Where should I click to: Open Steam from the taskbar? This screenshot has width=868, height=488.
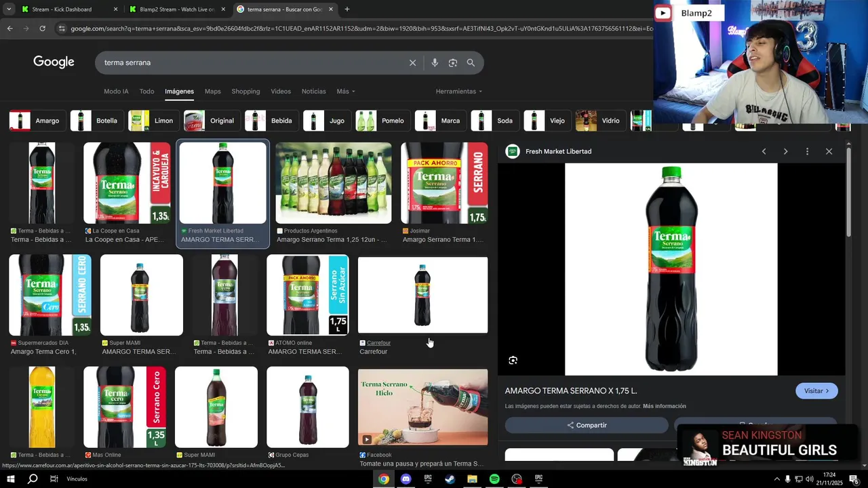450,479
